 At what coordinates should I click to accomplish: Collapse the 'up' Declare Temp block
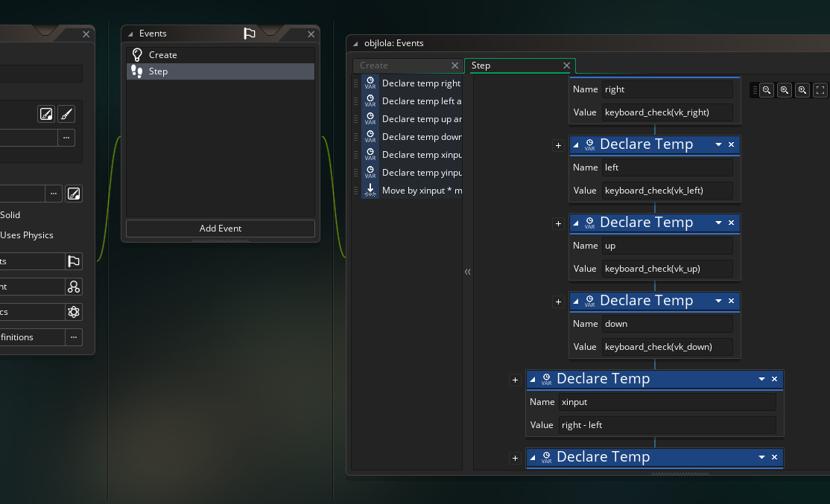click(576, 223)
